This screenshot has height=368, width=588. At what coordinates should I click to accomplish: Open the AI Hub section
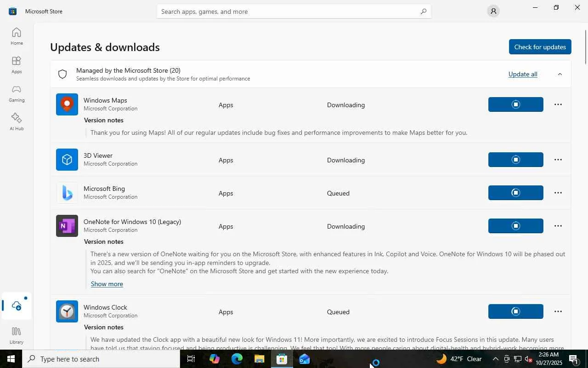point(17,122)
